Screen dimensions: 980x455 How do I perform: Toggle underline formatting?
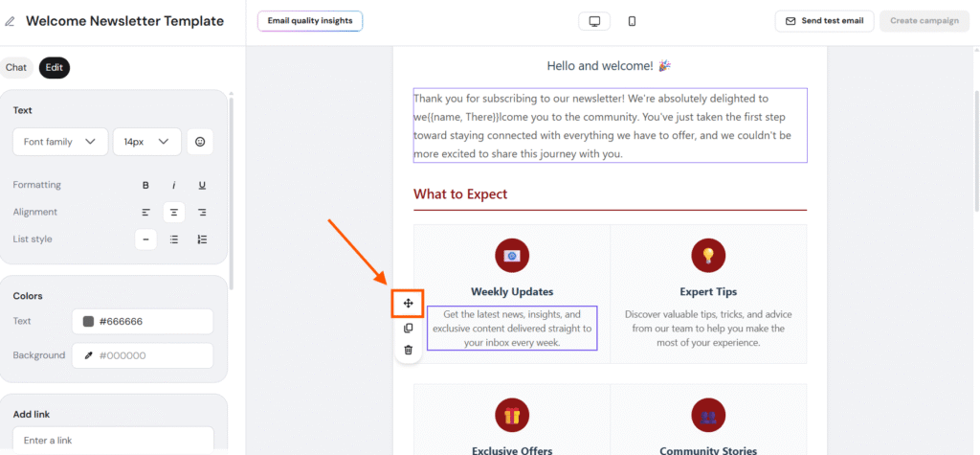point(202,185)
